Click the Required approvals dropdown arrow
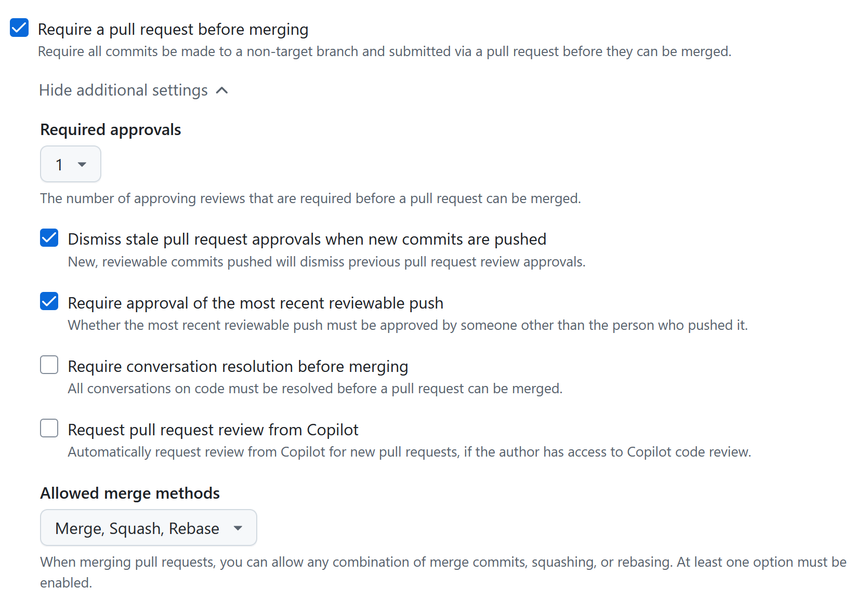 click(x=83, y=164)
